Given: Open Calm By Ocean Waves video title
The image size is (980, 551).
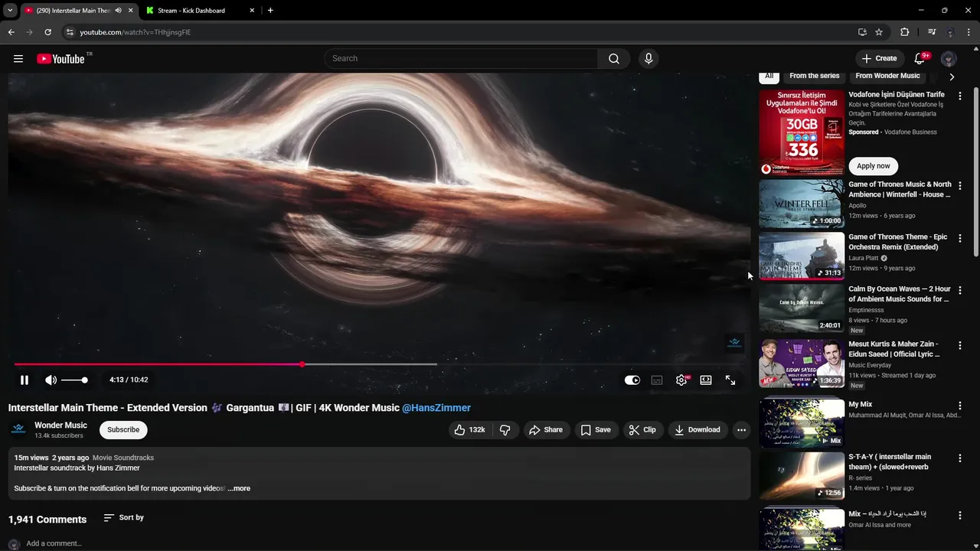Looking at the screenshot, I should point(900,294).
